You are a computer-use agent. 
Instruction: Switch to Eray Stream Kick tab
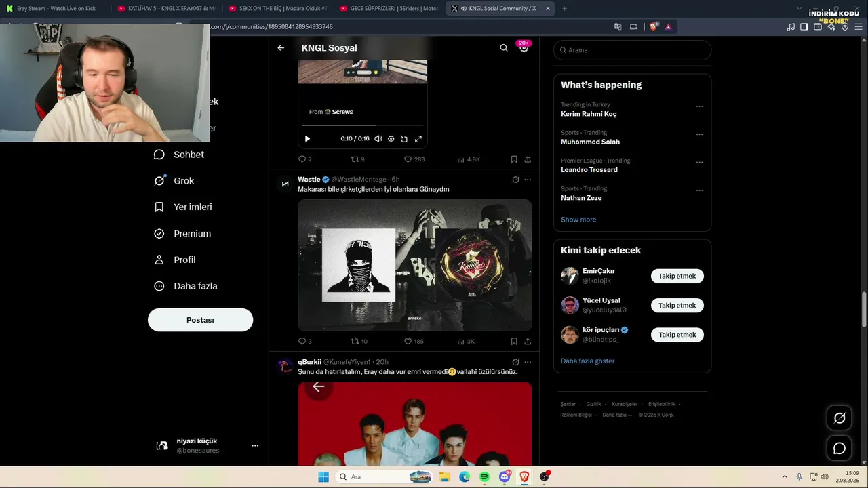(x=54, y=9)
